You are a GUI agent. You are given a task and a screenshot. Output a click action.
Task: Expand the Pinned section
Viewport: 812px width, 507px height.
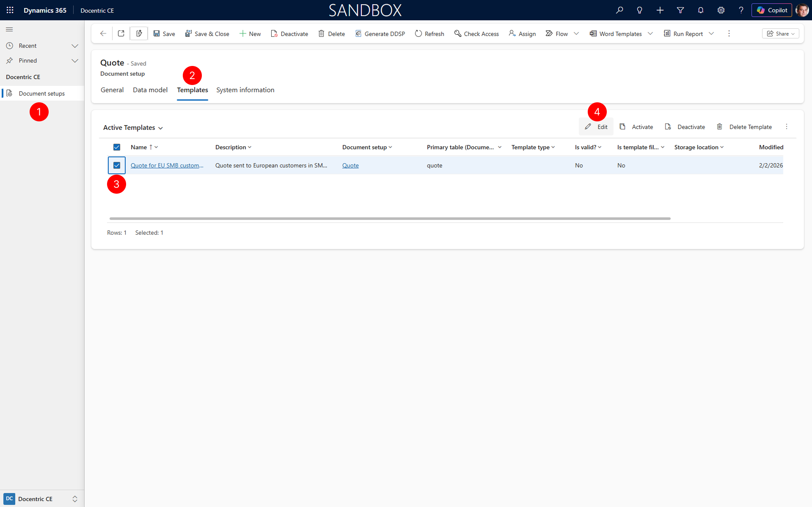click(75, 60)
